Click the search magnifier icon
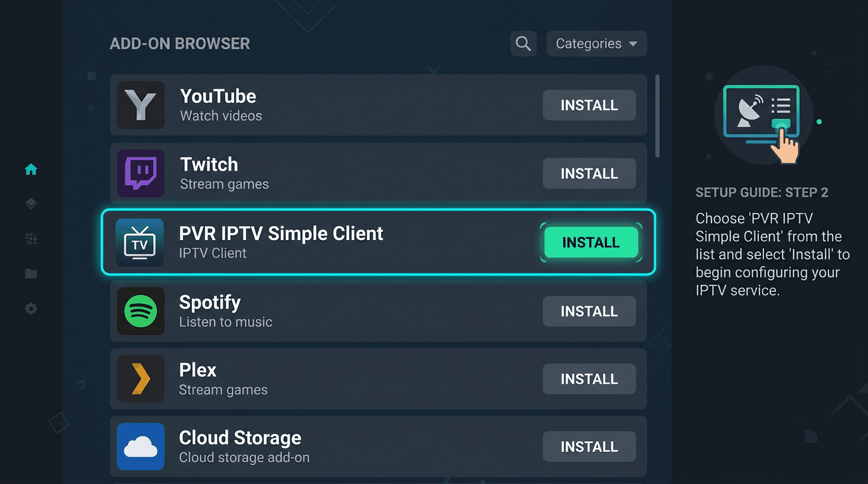 click(522, 43)
